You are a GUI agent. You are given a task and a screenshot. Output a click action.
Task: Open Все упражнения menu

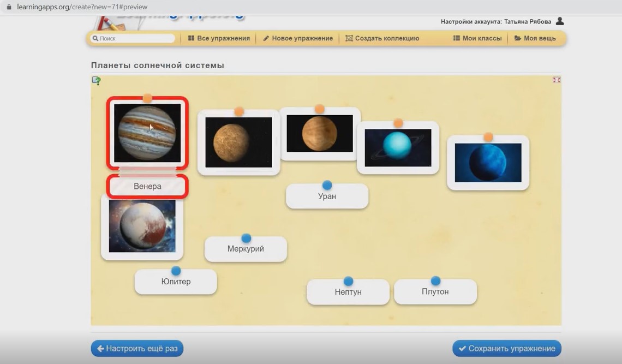[x=219, y=38]
